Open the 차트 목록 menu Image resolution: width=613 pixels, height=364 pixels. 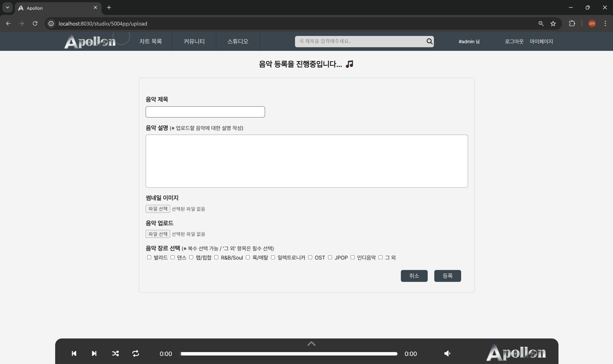pos(151,41)
